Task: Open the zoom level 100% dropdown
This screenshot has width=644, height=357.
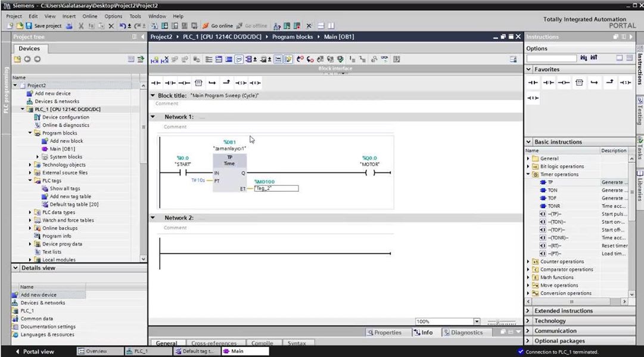Action: (477, 322)
